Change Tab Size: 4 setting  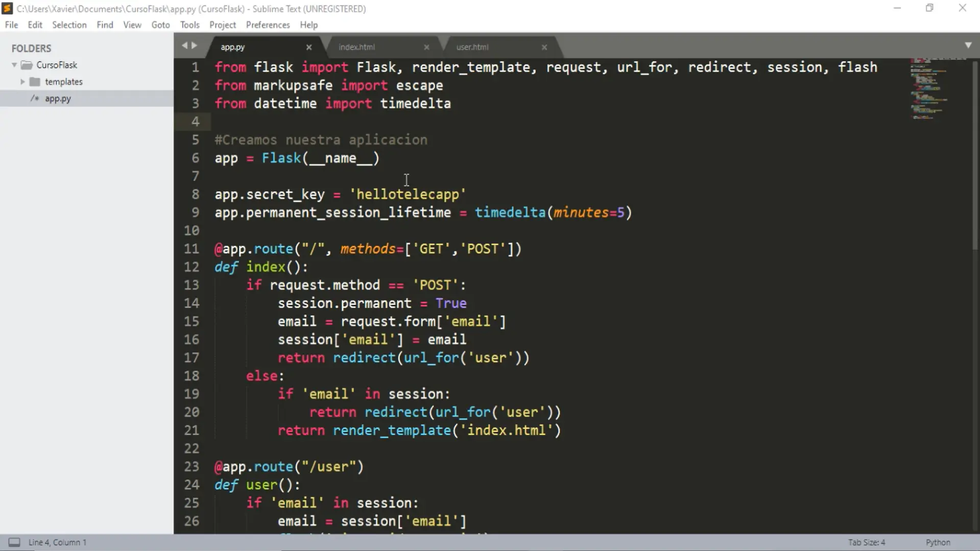866,542
